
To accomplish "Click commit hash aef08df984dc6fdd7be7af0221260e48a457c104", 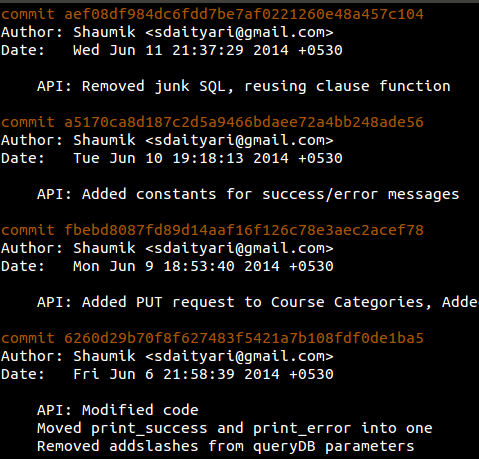I will [244, 14].
